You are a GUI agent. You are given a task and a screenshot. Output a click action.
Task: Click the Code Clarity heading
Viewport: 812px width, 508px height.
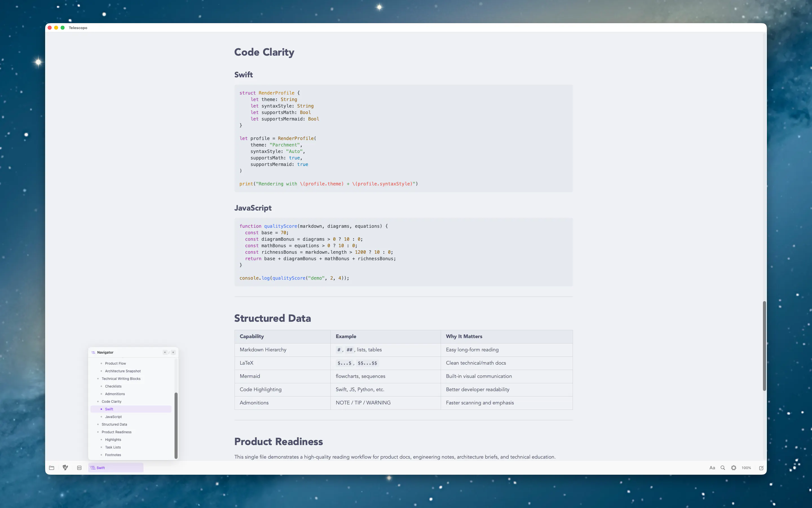click(x=264, y=52)
